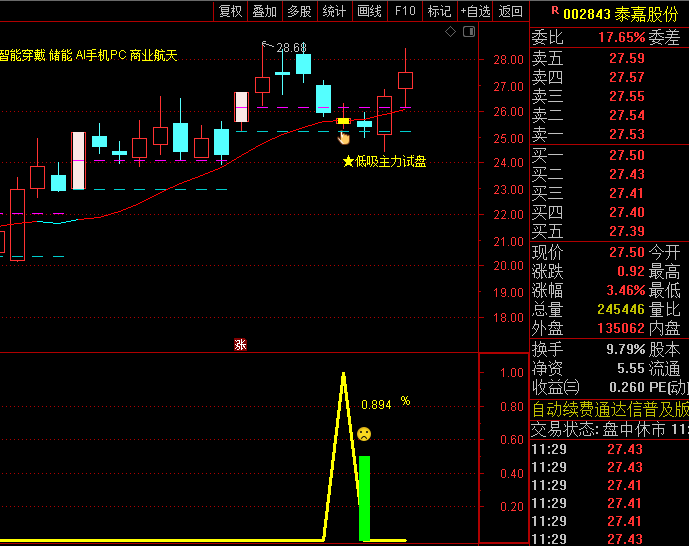The image size is (689, 546).
Task: Click the 返回 back button
Action: point(511,11)
